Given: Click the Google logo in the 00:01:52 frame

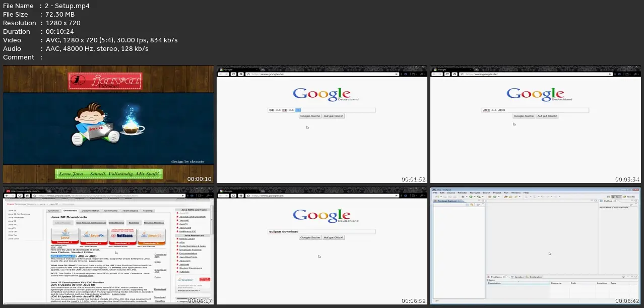Looking at the screenshot, I should (321, 94).
